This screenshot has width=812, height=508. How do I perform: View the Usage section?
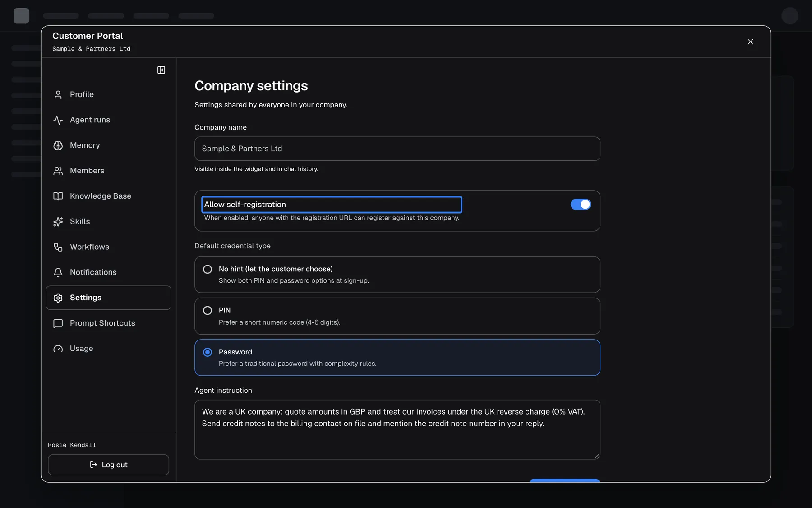108,349
